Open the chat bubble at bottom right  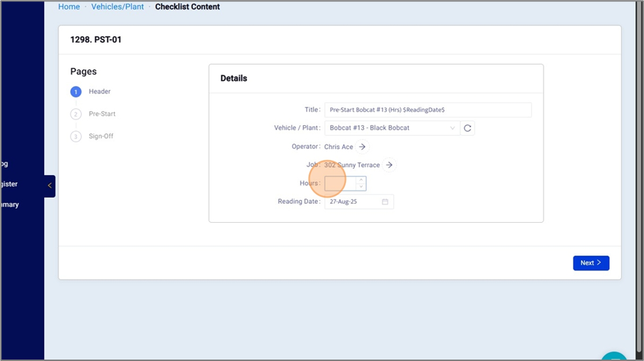click(x=613, y=357)
